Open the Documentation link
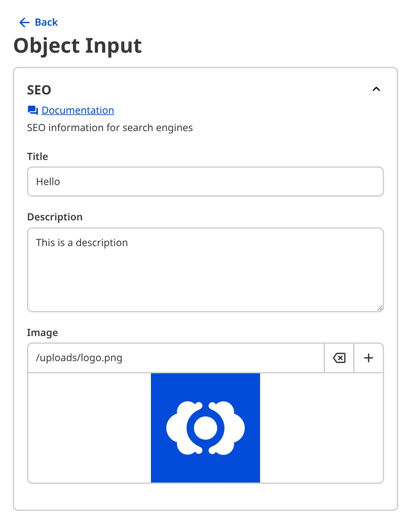This screenshot has height=532, width=411. [78, 110]
